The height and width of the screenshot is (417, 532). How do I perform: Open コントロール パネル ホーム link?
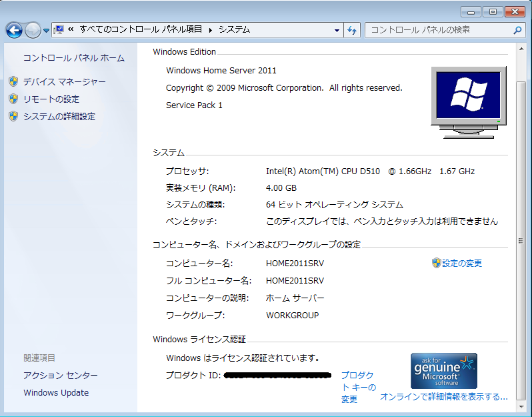(x=73, y=58)
